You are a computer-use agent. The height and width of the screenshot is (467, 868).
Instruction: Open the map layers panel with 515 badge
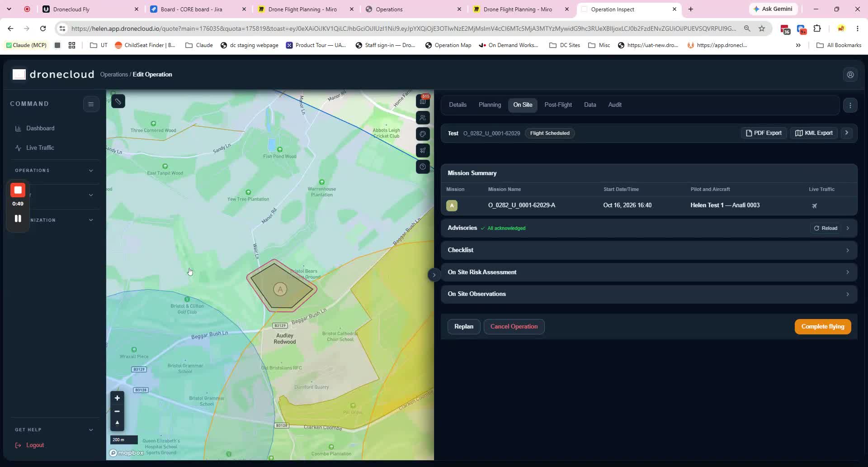coord(423,101)
